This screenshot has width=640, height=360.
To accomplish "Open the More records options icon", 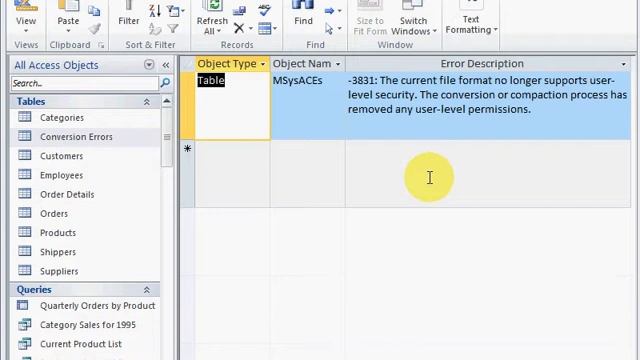I will [x=268, y=28].
